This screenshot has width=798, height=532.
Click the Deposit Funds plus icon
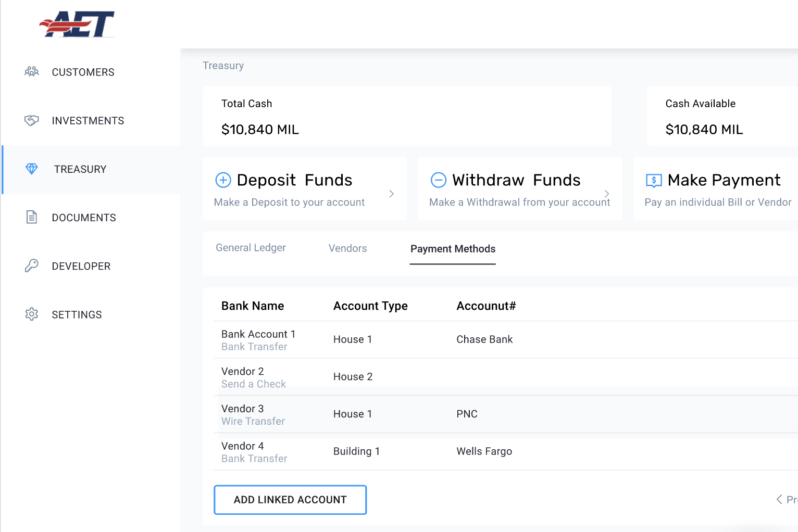223,180
